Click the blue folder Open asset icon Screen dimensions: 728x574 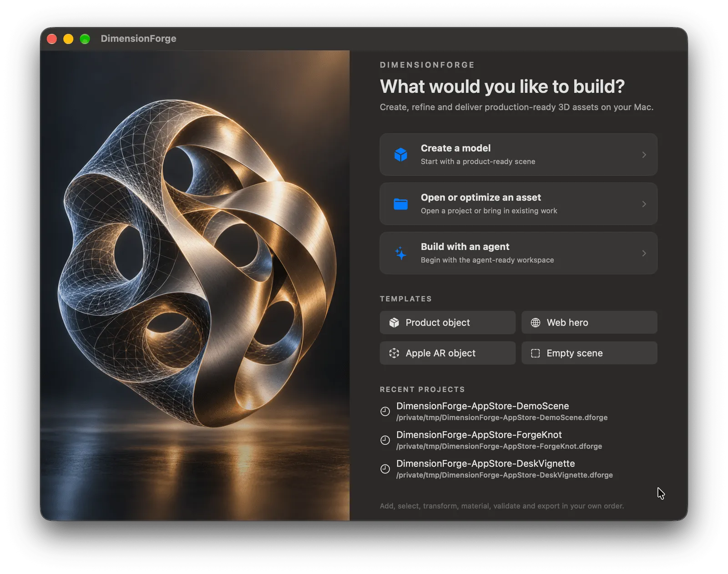[400, 204]
